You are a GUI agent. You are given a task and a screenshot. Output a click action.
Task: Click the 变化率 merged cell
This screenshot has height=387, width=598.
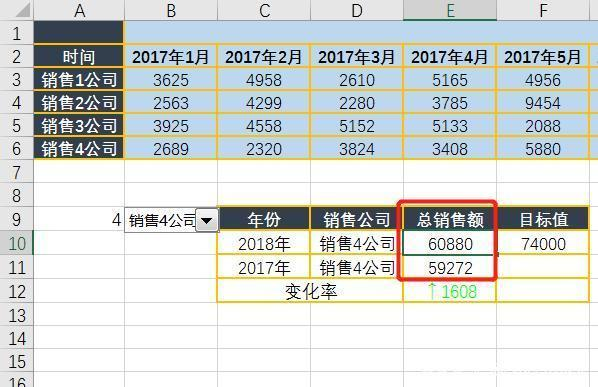(x=310, y=291)
